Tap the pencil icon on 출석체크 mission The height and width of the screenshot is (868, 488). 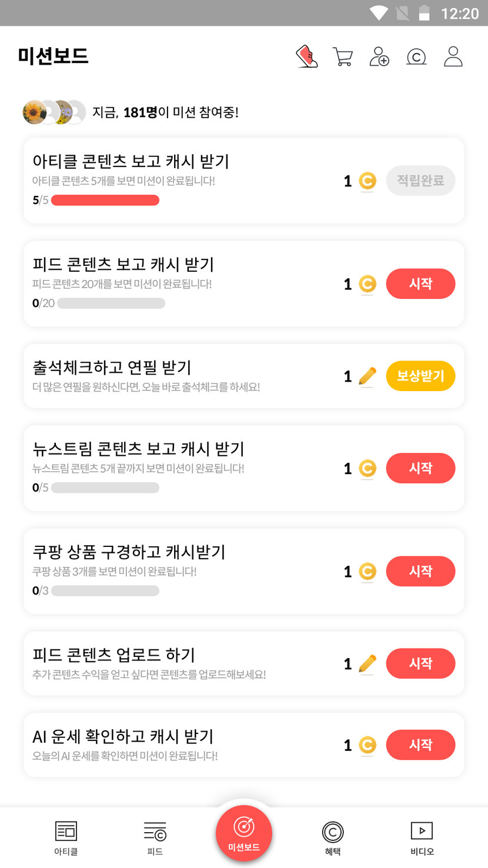pos(367,376)
